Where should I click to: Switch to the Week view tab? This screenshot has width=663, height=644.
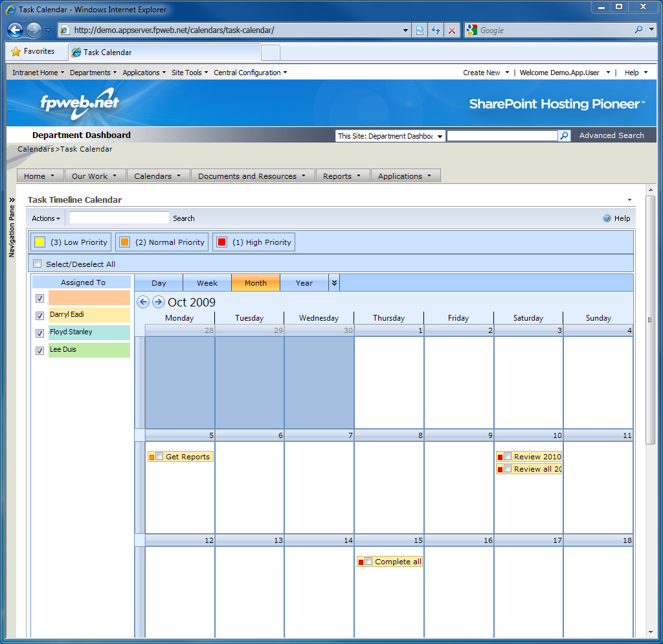coord(207,283)
